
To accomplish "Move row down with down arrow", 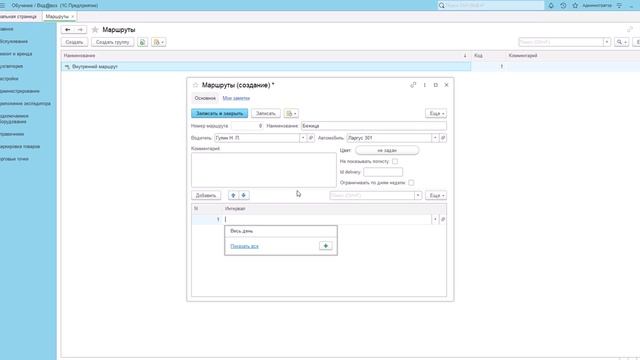I will pos(244,196).
